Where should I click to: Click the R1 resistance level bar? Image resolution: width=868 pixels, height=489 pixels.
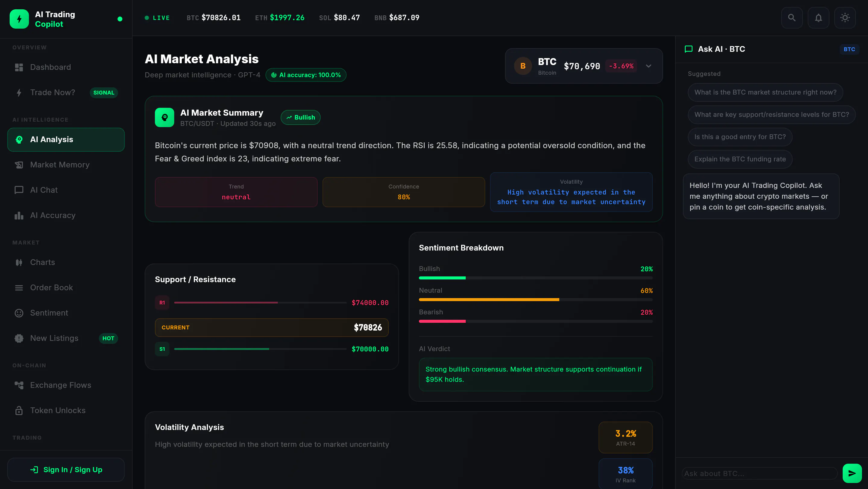(260, 303)
